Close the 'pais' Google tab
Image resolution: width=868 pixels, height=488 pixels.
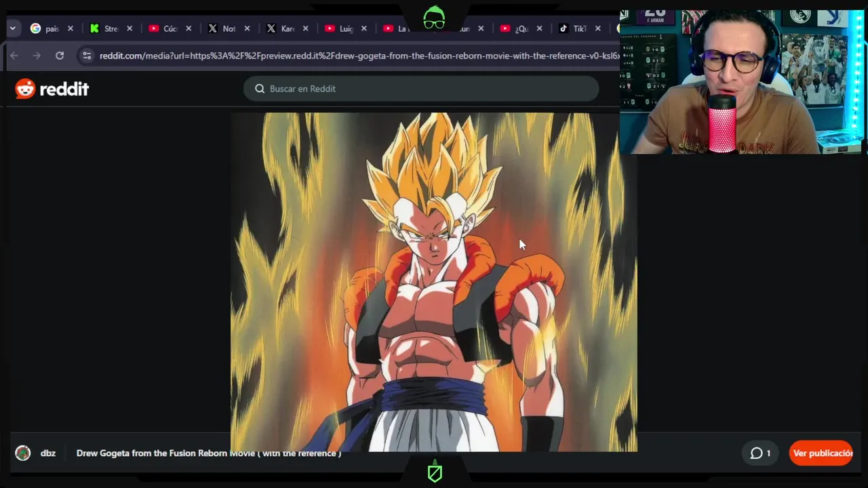(x=71, y=28)
